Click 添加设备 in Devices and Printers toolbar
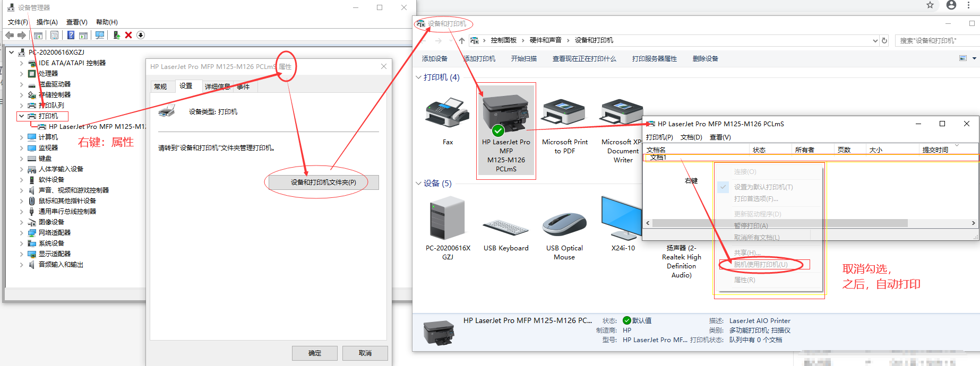This screenshot has height=366, width=980. [435, 59]
